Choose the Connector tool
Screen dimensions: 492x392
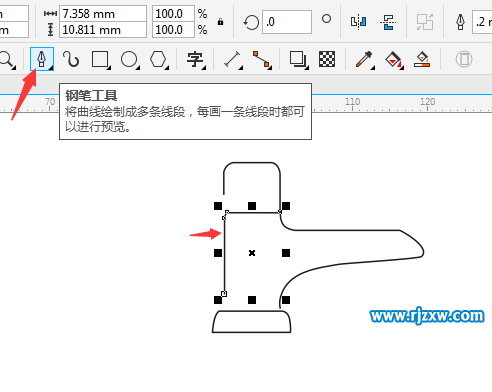point(262,60)
